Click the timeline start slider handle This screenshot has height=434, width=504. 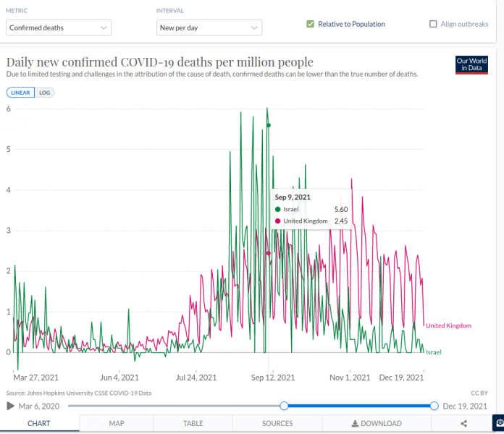pos(285,406)
